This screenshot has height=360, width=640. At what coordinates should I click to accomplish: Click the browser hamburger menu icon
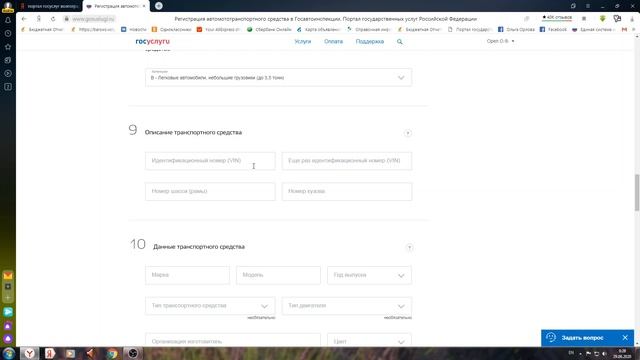588,6
